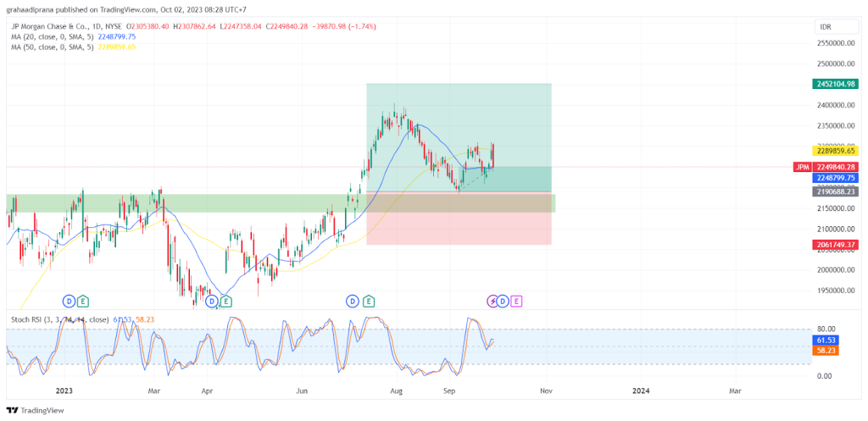This screenshot has height=421, width=868.
Task: Click the gray entry price tag 2190688.23
Action: tap(835, 191)
